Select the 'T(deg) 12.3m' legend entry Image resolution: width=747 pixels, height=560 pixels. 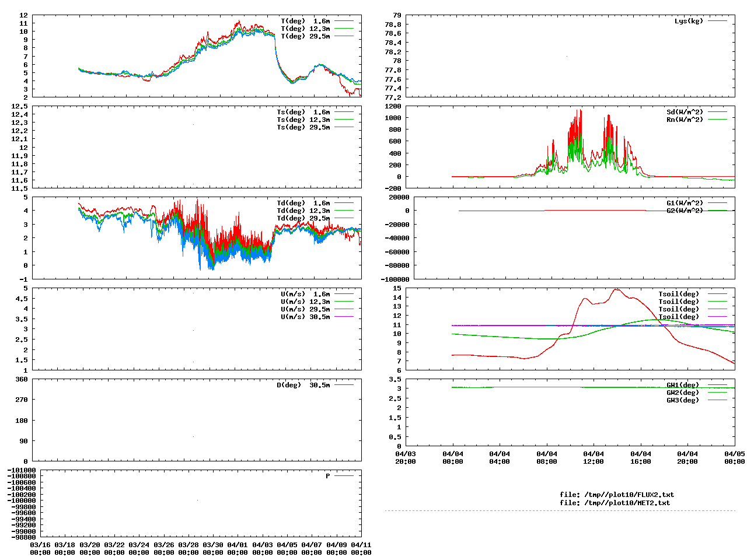coord(305,29)
